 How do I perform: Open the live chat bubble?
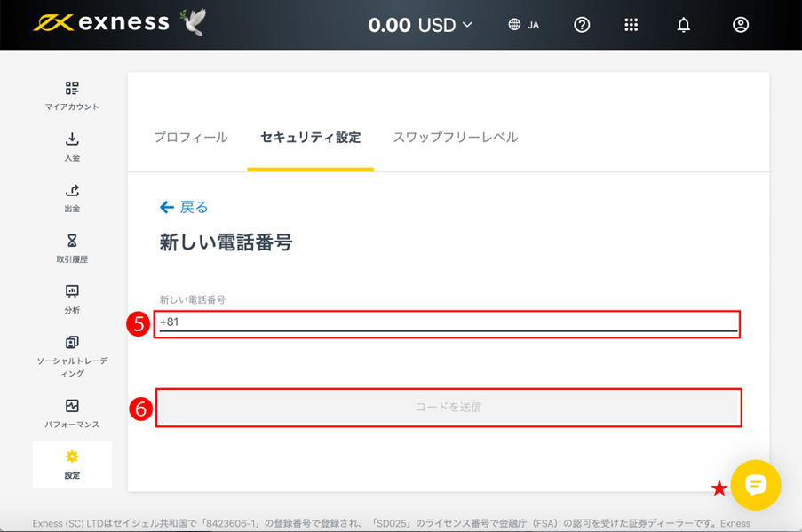pos(756,485)
